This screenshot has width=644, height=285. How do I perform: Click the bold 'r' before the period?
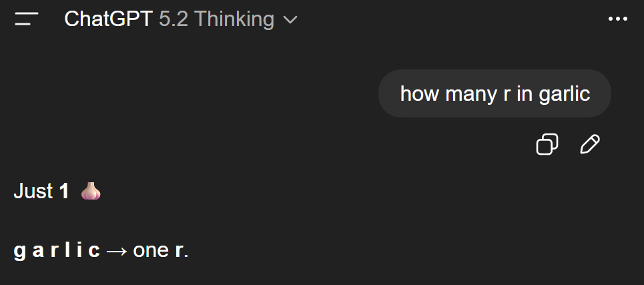178,251
